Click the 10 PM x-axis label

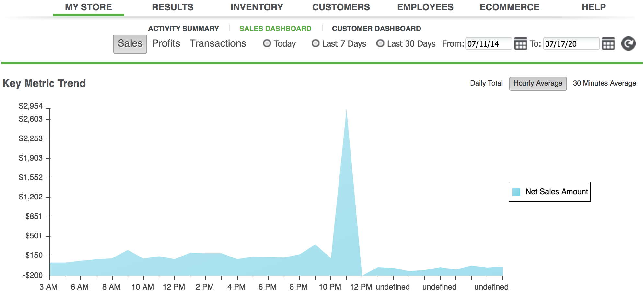tap(330, 287)
